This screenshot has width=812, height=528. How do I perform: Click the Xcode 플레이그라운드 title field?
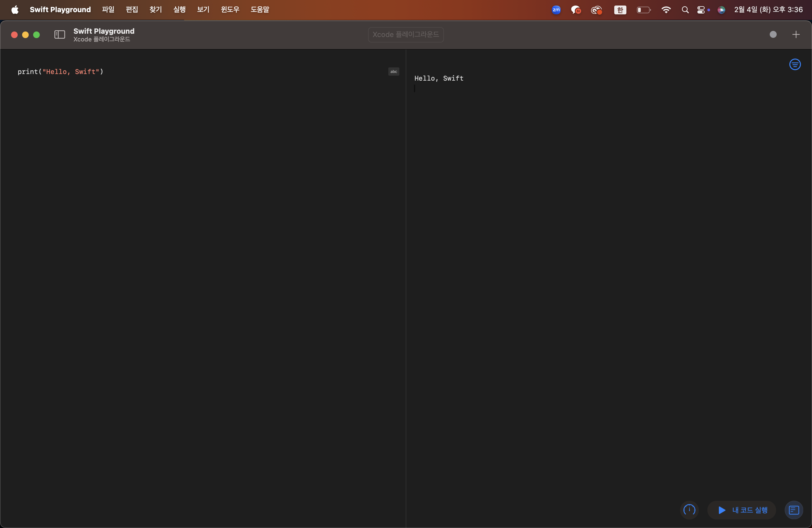[x=406, y=35]
